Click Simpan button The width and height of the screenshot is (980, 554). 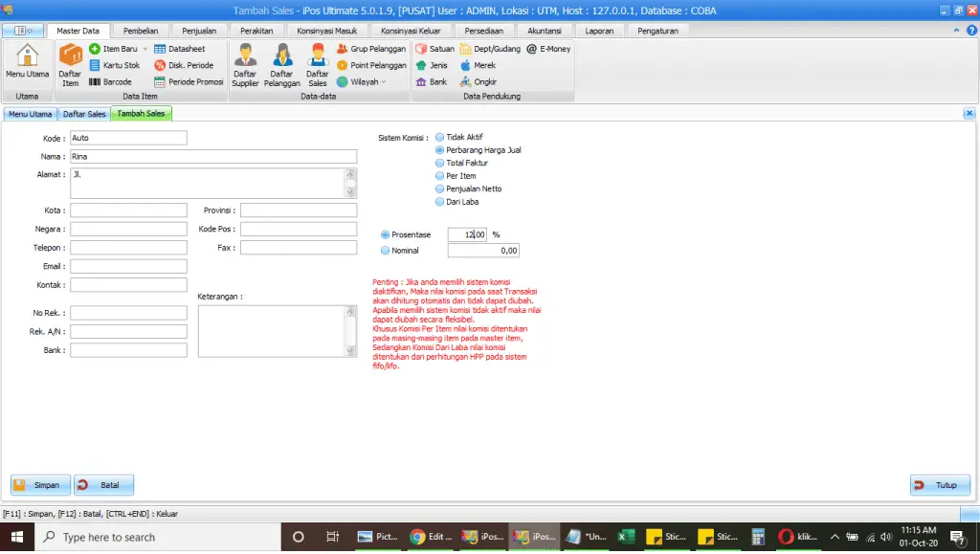pyautogui.click(x=40, y=485)
